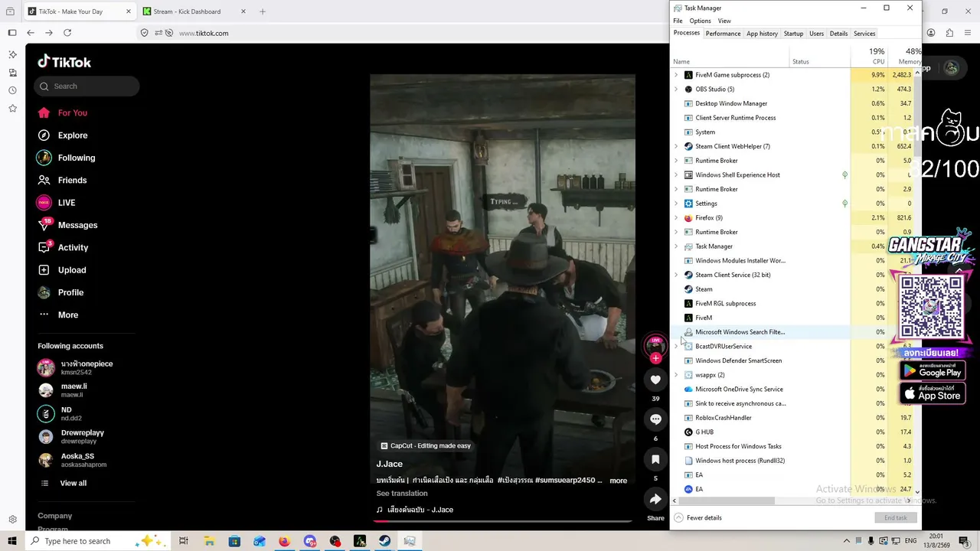Open a new Firefox tab

(263, 11)
